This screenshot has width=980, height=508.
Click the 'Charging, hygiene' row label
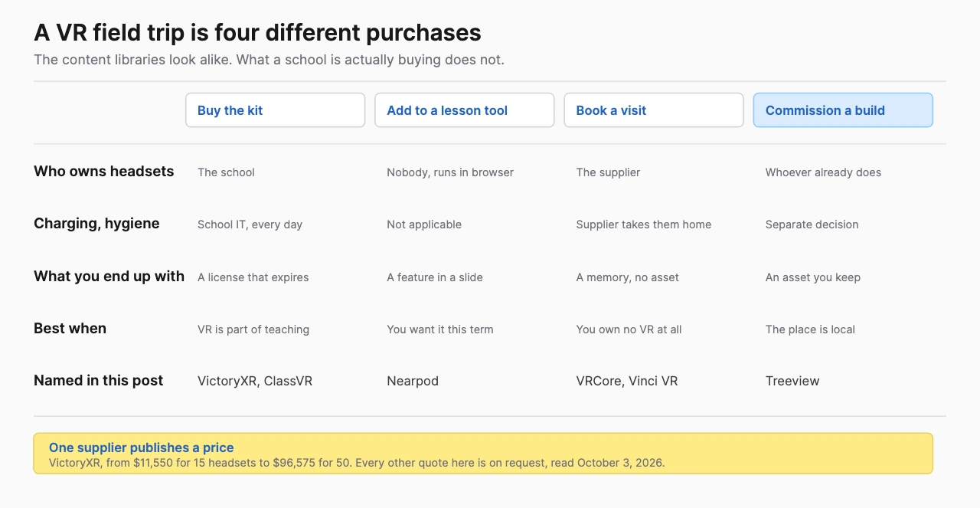[96, 224]
